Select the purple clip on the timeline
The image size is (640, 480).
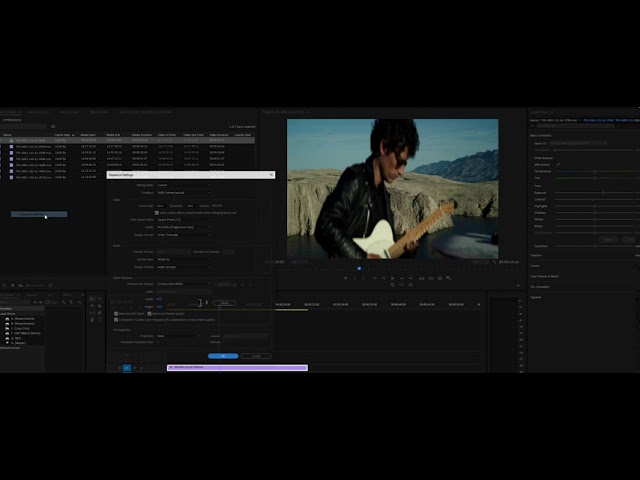click(237, 367)
